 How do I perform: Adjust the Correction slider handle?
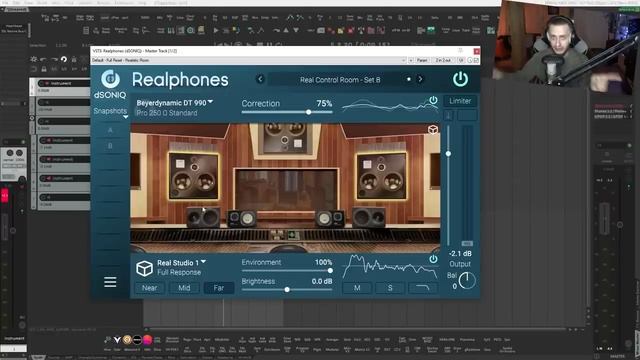pos(309,112)
